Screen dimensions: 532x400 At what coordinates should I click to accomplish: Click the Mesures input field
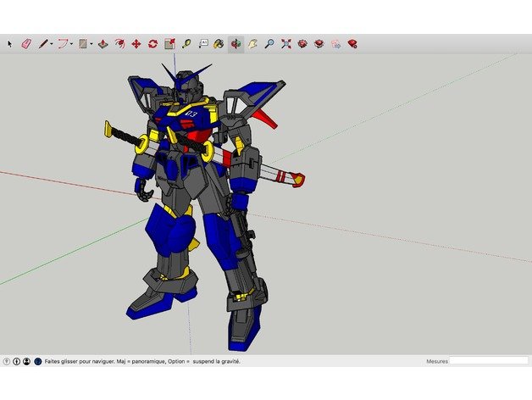pos(488,361)
